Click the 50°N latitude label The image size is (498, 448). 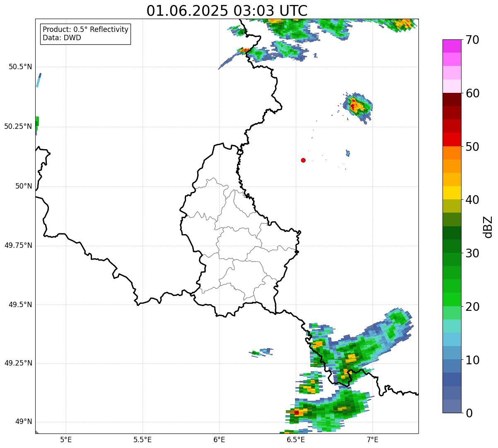click(x=24, y=186)
